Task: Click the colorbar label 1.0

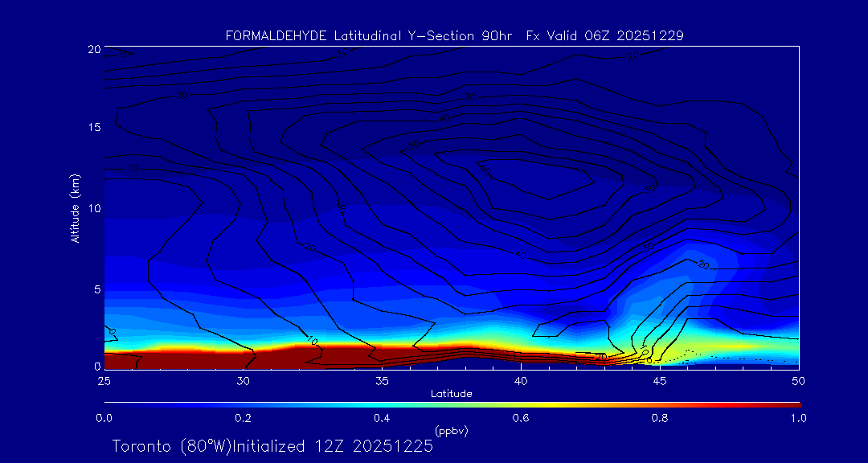Action: pos(799,418)
